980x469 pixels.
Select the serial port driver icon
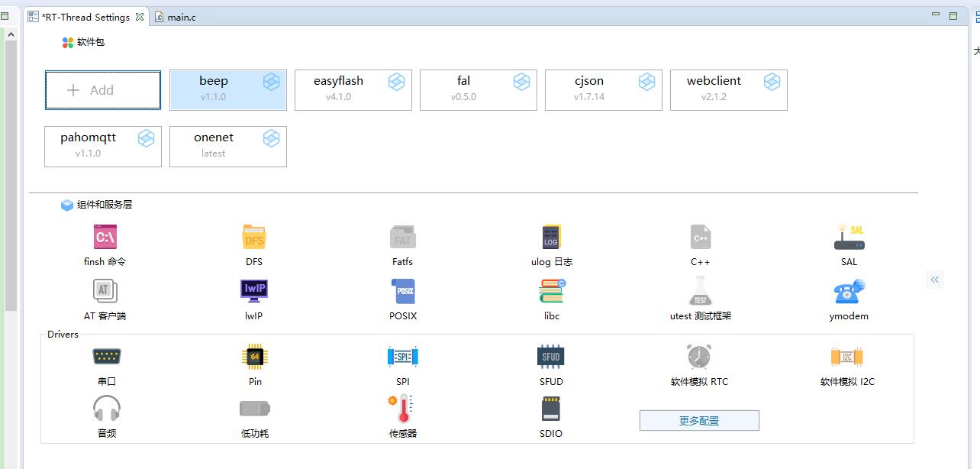[107, 357]
